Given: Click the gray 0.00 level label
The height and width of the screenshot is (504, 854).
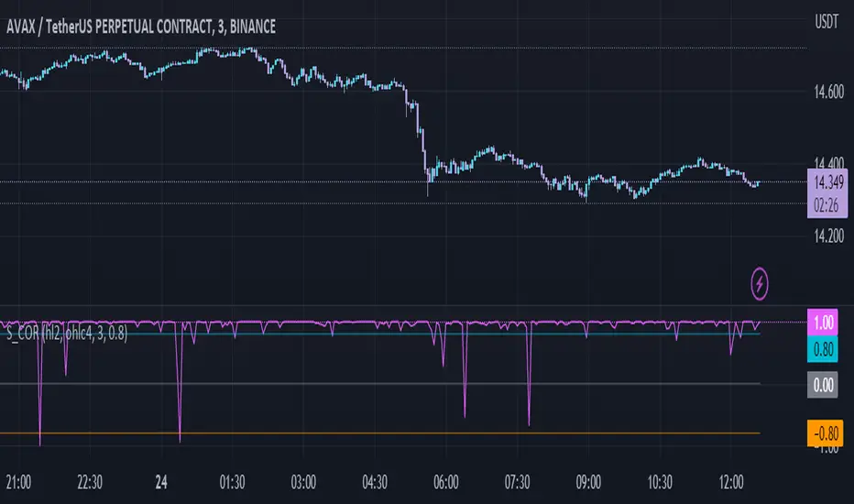Looking at the screenshot, I should 821,386.
